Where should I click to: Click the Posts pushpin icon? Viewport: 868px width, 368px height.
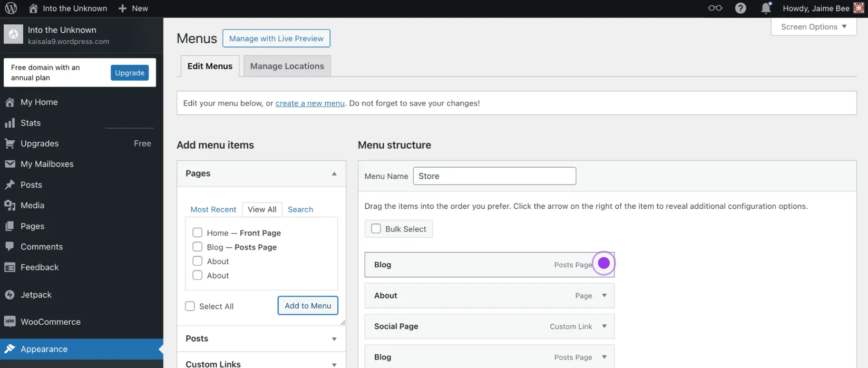tap(9, 185)
